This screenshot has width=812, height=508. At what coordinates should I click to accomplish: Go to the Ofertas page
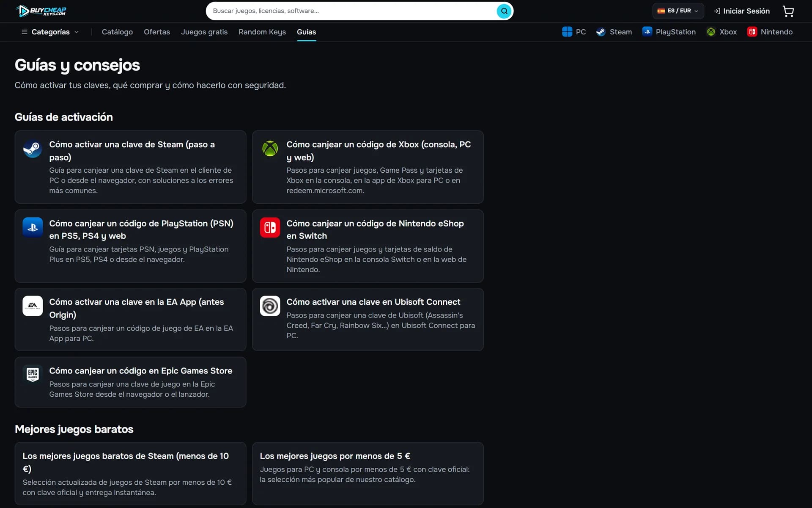[x=157, y=32]
